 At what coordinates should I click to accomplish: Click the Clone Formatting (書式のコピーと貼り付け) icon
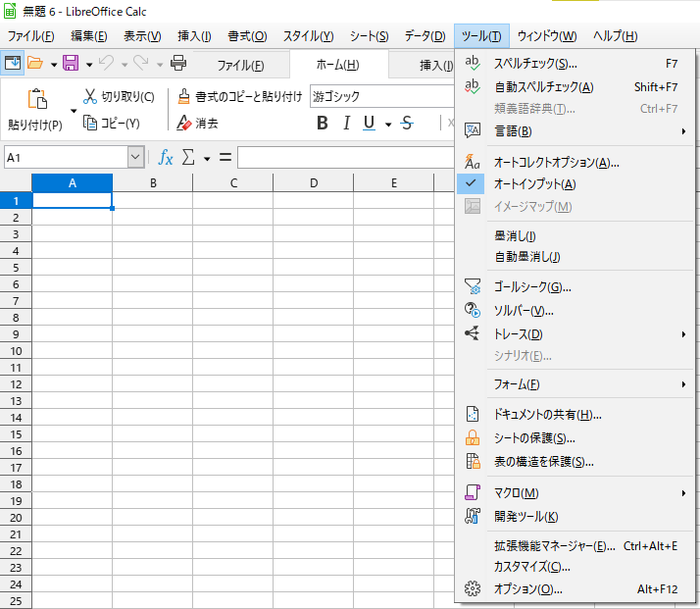point(183,96)
